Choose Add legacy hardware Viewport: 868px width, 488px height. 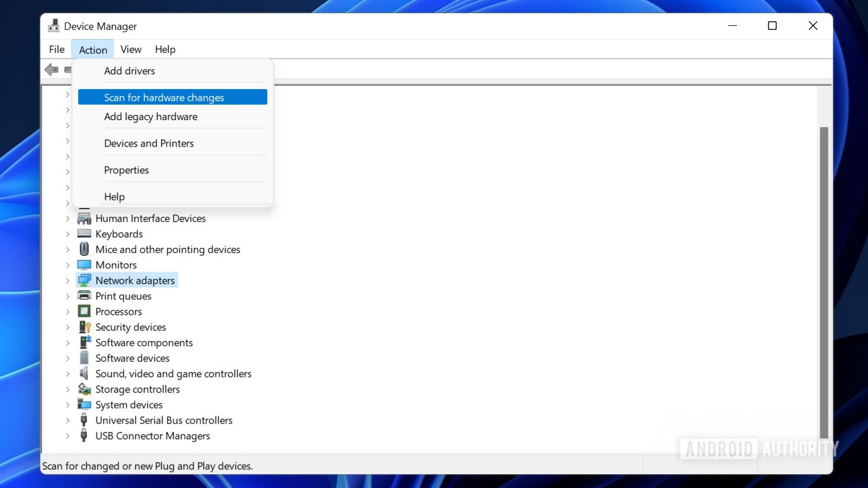coord(151,117)
